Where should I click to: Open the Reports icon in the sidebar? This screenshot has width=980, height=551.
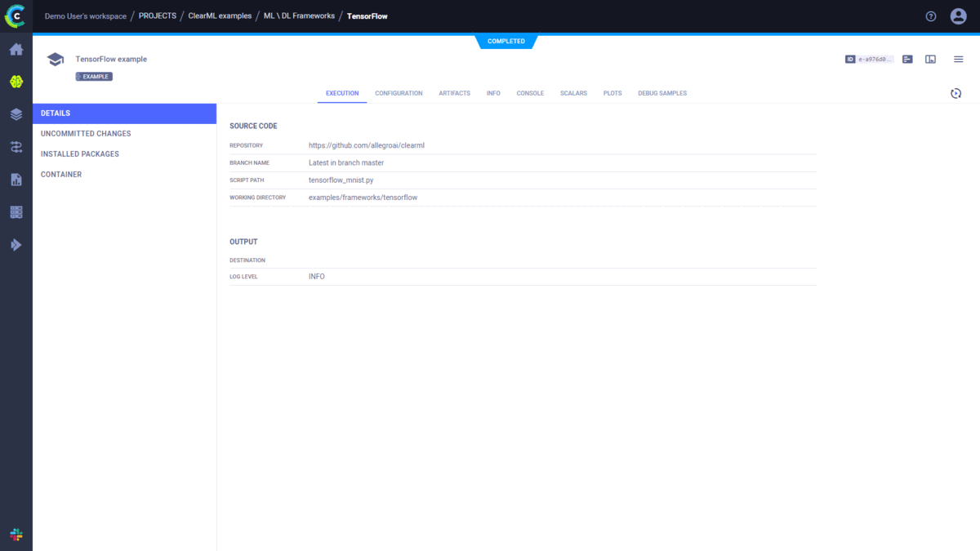[16, 179]
